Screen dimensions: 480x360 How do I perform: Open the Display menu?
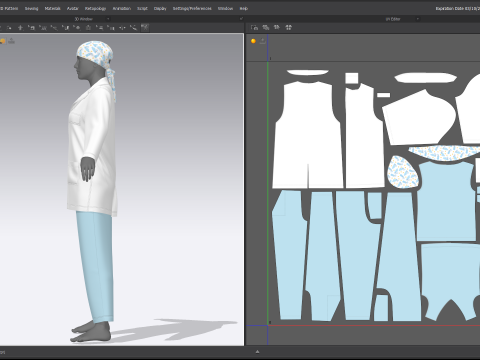point(160,8)
